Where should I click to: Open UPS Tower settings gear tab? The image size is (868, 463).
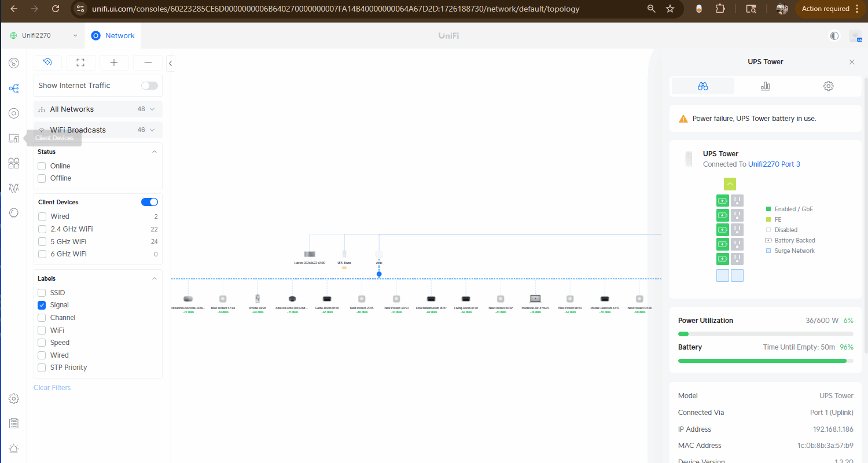click(828, 86)
